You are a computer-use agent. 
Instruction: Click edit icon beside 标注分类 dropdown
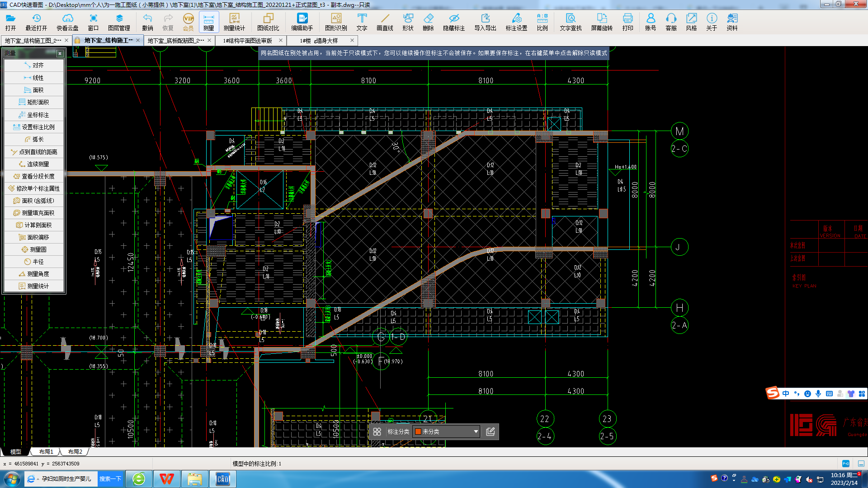click(490, 432)
